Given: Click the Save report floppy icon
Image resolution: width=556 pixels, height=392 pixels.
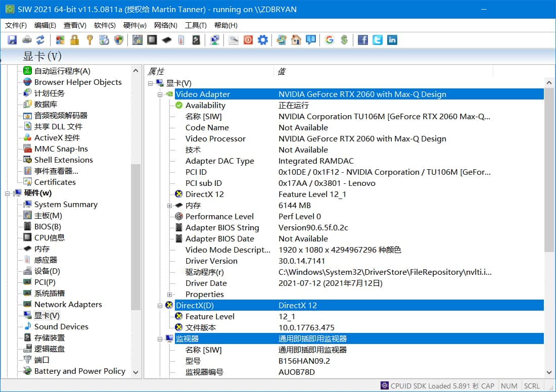Looking at the screenshot, I should point(12,40).
